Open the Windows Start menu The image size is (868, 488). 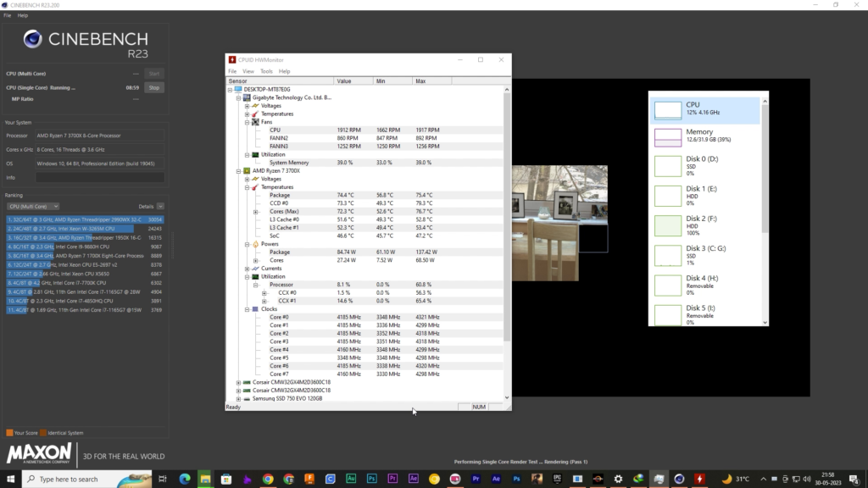[10, 480]
